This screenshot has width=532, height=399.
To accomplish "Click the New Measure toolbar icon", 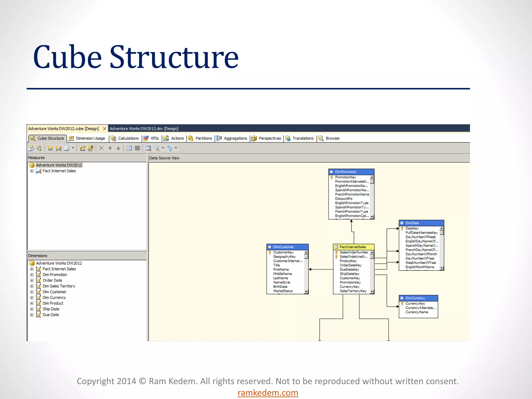I will [50, 148].
